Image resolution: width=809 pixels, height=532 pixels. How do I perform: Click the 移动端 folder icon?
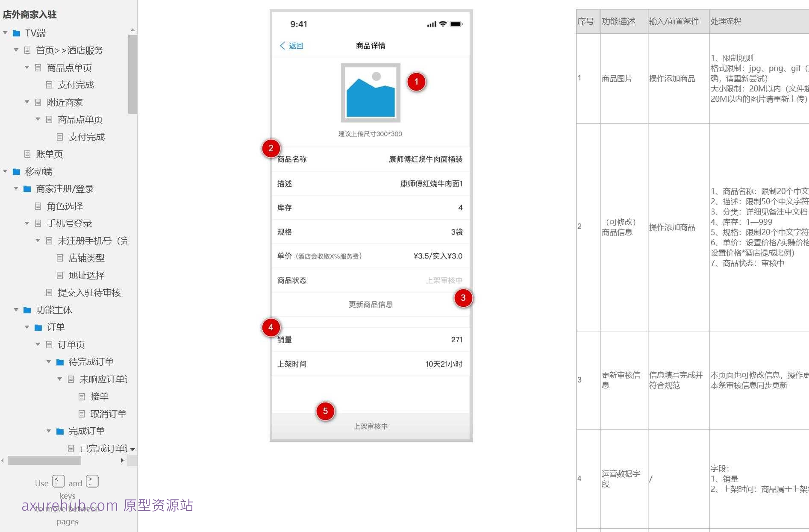pos(16,171)
